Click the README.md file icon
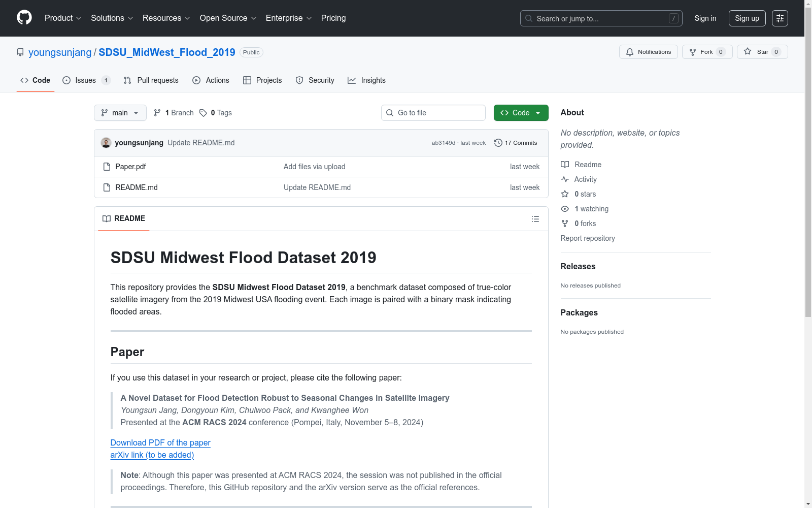 (x=107, y=187)
